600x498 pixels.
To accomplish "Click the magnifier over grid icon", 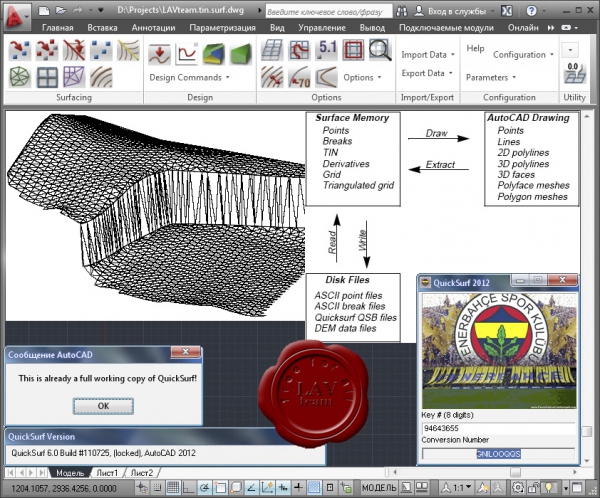I will pos(380,50).
